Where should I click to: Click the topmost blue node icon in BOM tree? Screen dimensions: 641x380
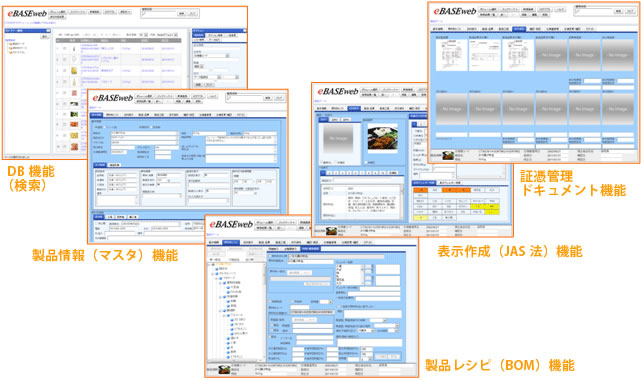[x=217, y=269]
